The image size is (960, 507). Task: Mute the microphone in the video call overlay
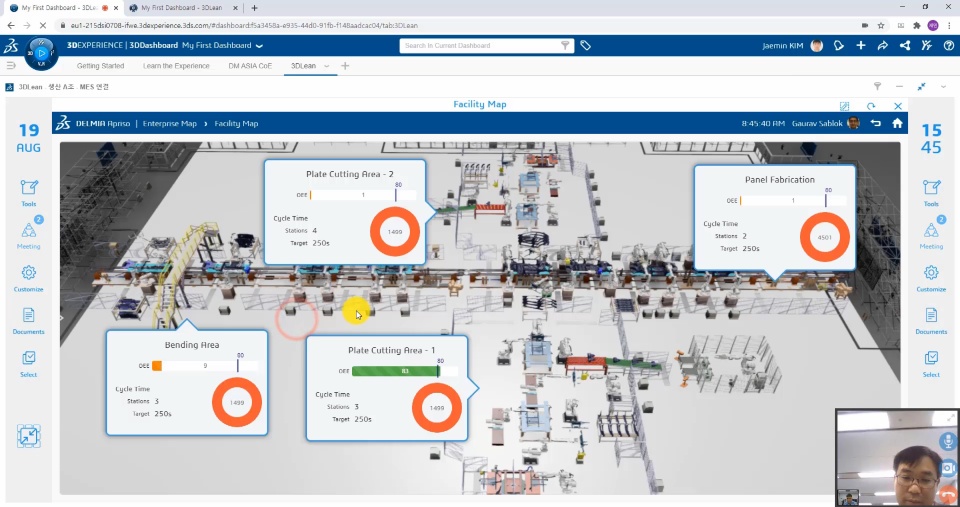pyautogui.click(x=948, y=441)
